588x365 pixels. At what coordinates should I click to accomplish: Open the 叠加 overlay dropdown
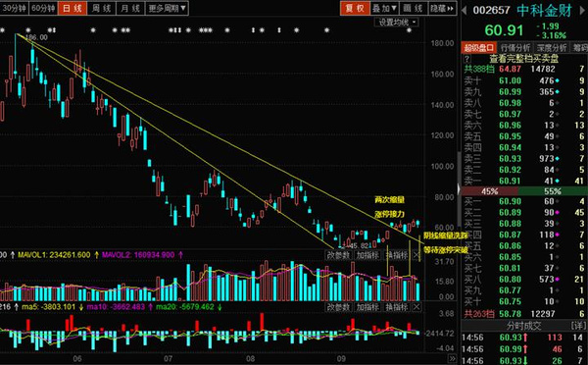coord(384,8)
